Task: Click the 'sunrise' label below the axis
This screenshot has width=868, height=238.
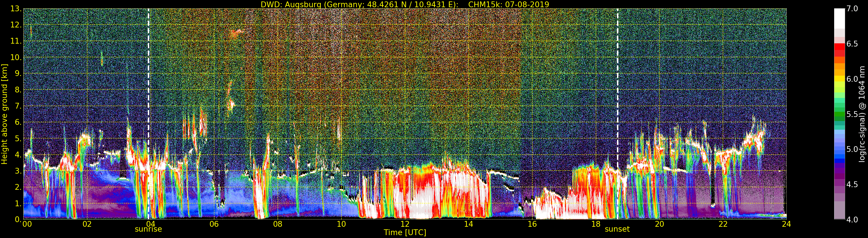Action: tap(148, 229)
